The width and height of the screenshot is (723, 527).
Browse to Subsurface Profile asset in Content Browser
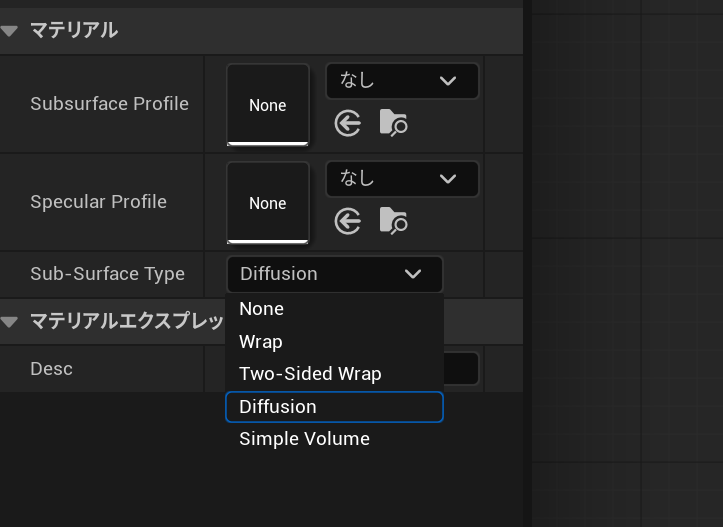393,123
